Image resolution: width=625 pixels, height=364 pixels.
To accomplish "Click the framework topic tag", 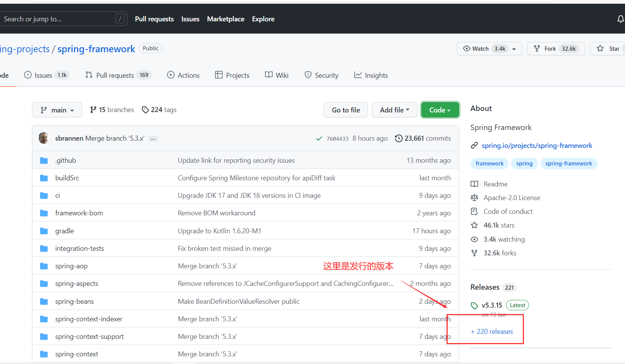I will point(490,164).
